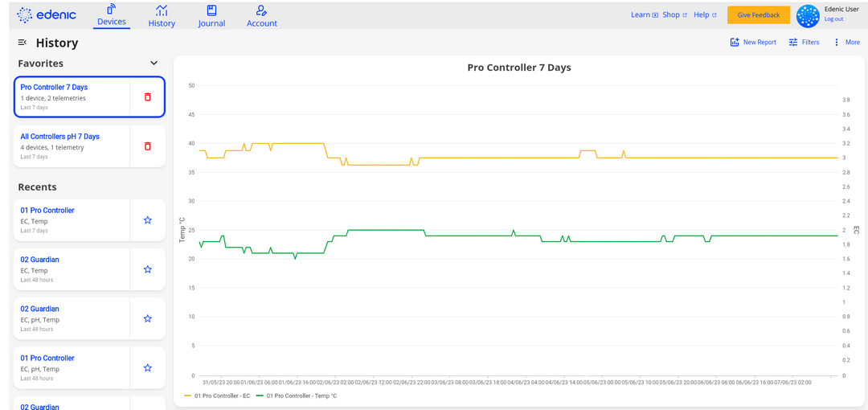Open the Shop external link
The image size is (868, 410).
point(674,15)
